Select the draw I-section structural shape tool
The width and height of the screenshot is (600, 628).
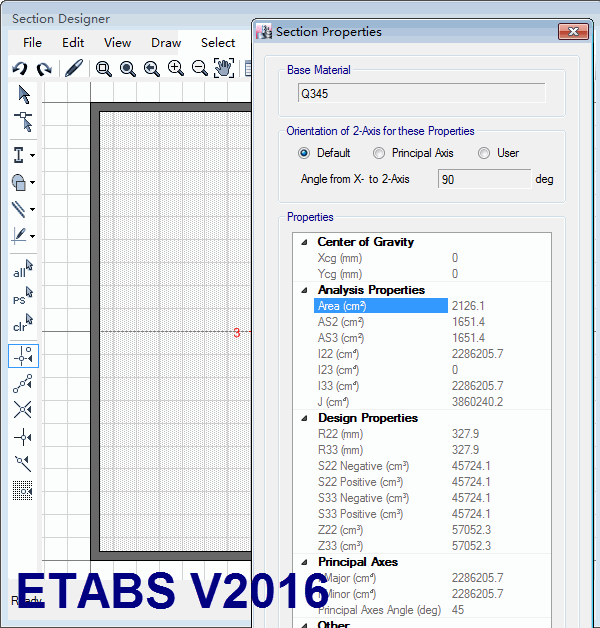point(19,155)
